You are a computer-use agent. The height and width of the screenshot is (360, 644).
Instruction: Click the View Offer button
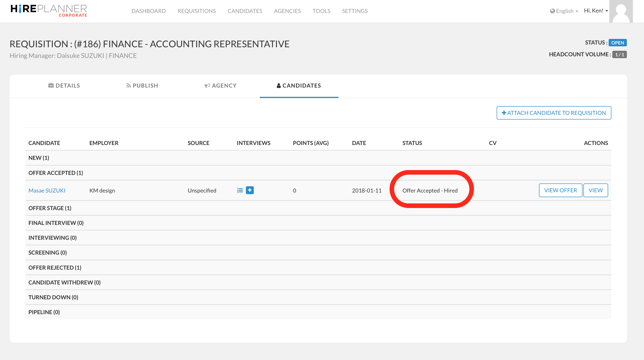pos(560,190)
